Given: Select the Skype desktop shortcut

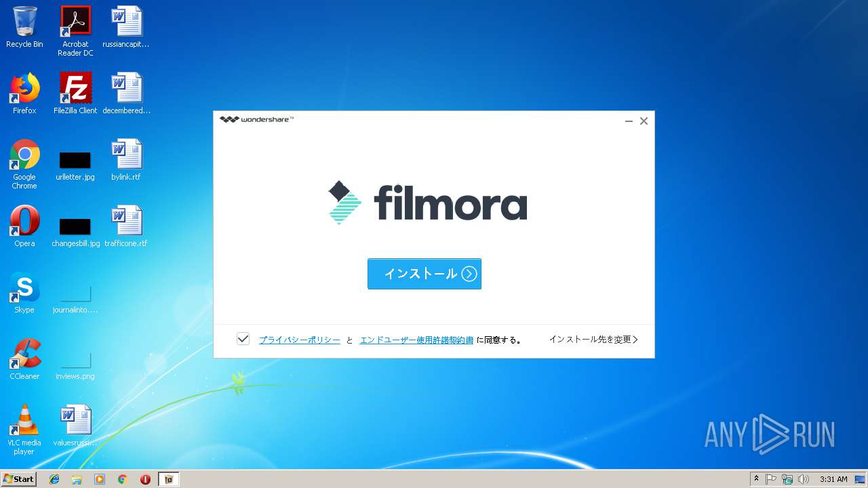Looking at the screenshot, I should (24, 293).
